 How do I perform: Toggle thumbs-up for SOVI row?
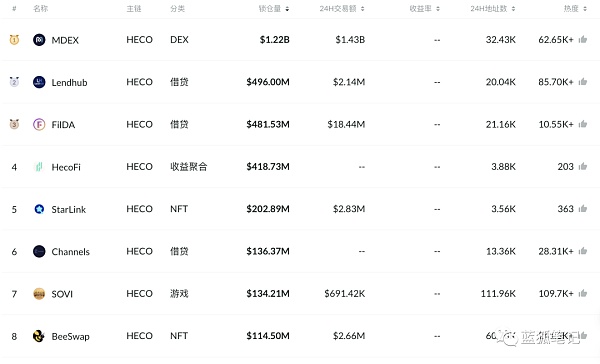click(583, 293)
